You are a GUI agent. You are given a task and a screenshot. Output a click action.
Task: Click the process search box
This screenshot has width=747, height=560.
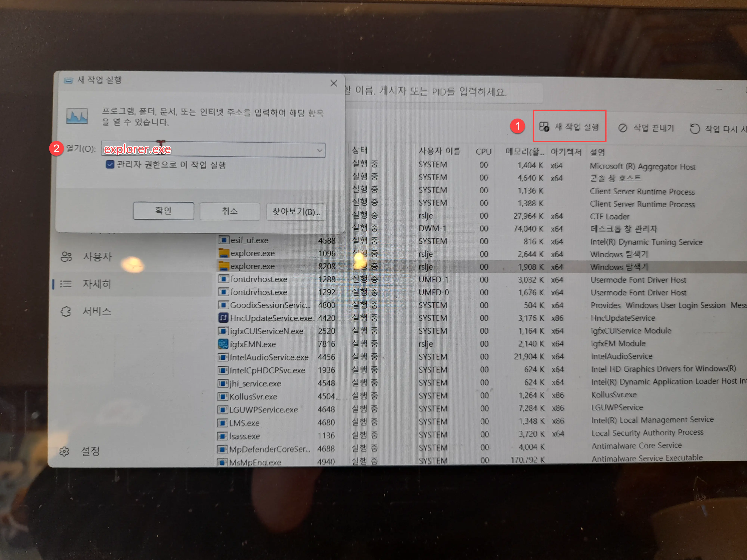[x=439, y=92]
